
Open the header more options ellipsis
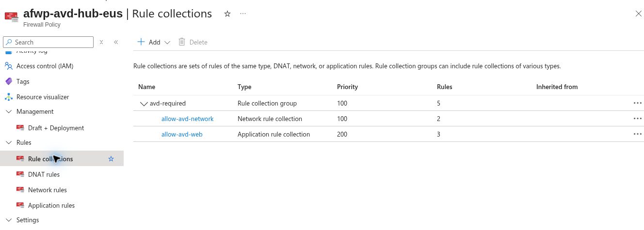coord(243,14)
